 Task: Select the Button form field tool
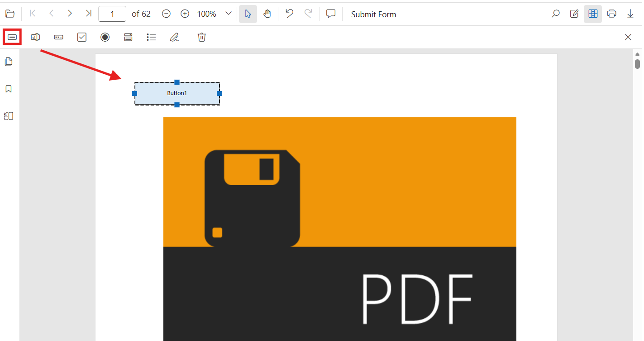pos(13,37)
